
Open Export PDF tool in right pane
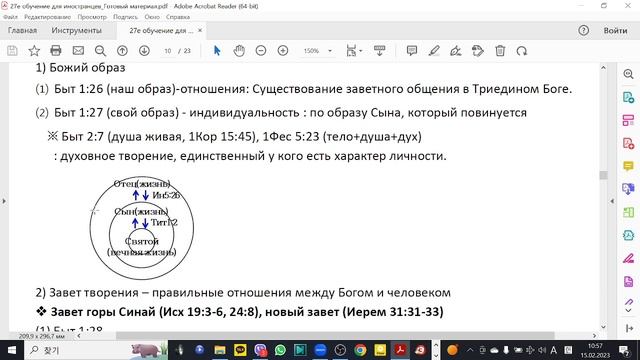click(x=628, y=97)
